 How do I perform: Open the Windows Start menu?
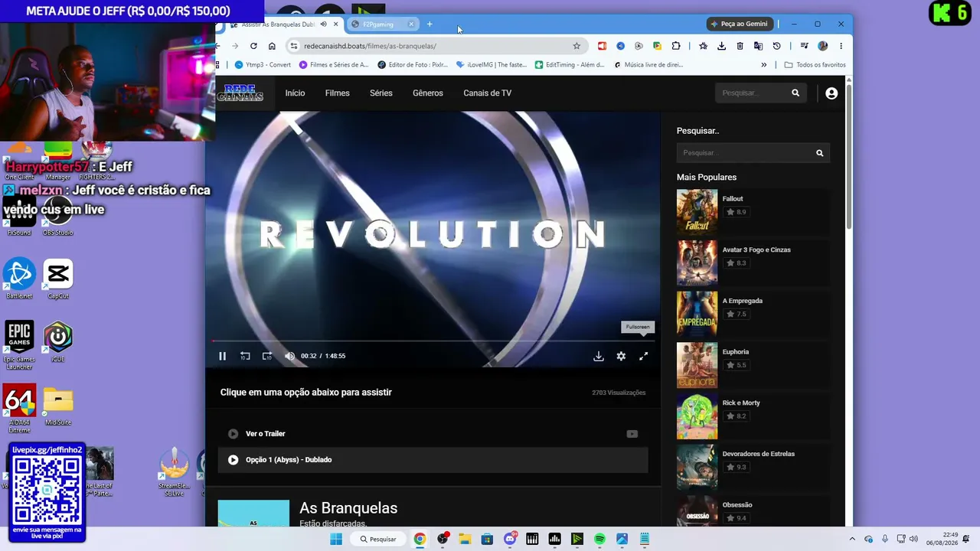click(336, 539)
